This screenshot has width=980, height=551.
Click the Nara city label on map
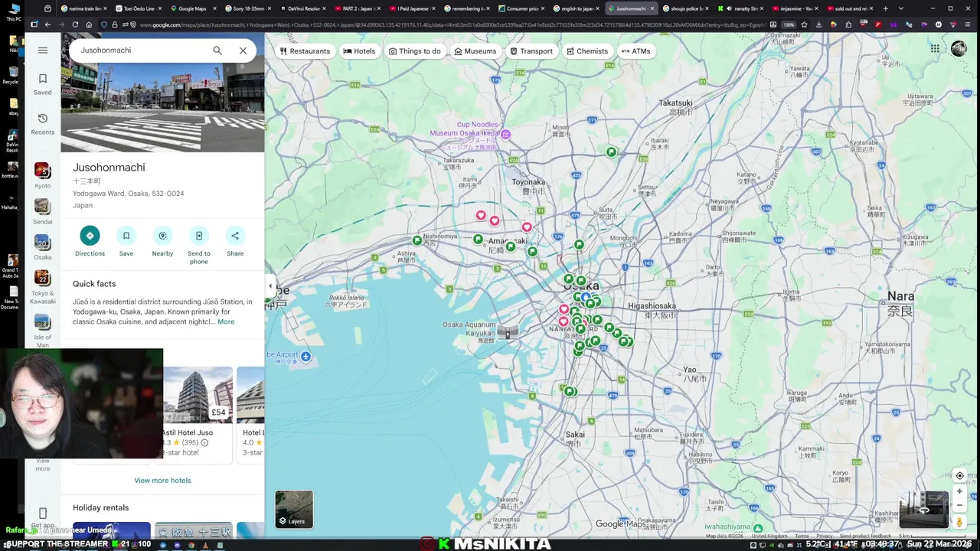pos(900,303)
